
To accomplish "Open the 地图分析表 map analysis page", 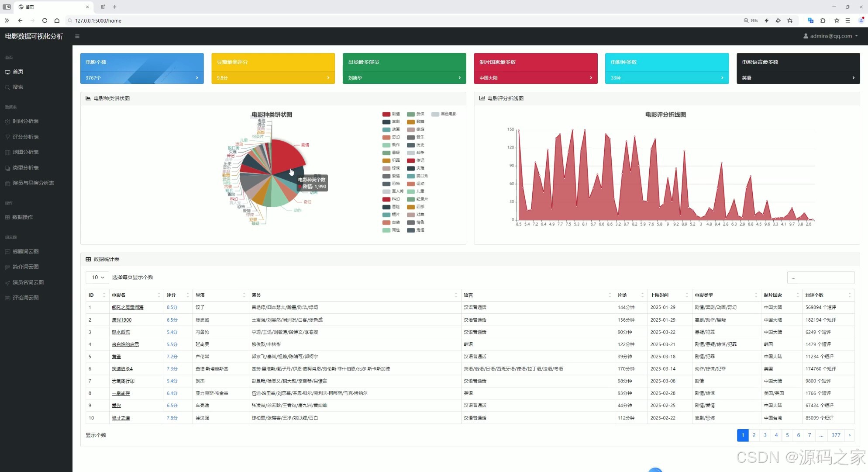I will coord(26,152).
